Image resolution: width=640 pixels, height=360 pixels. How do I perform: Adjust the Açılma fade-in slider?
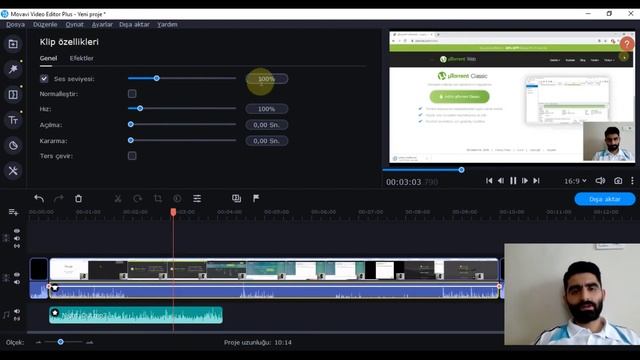[131, 124]
